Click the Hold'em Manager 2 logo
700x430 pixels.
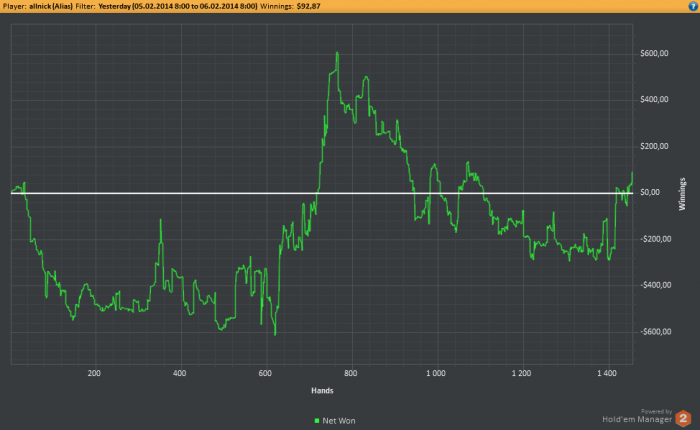pyautogui.click(x=683, y=418)
